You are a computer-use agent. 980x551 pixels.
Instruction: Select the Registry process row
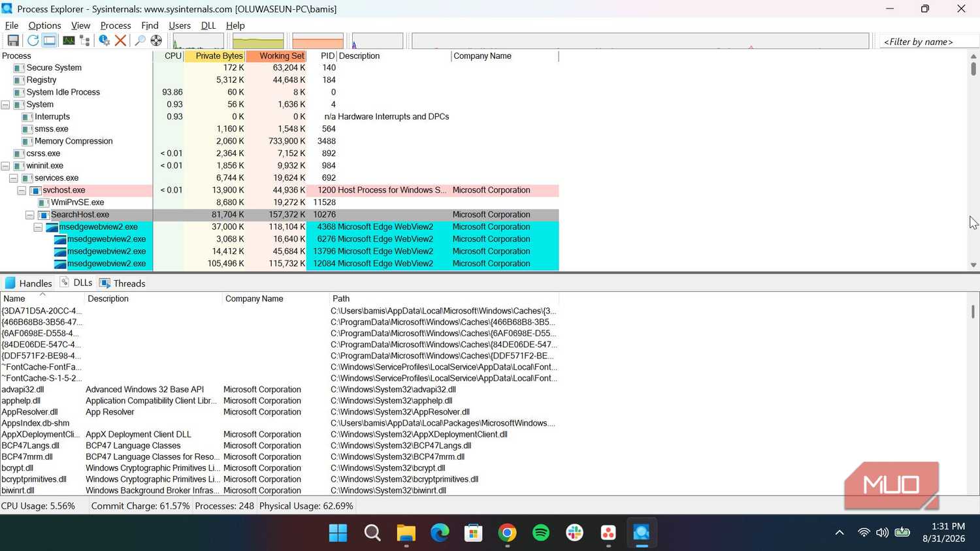(279, 80)
